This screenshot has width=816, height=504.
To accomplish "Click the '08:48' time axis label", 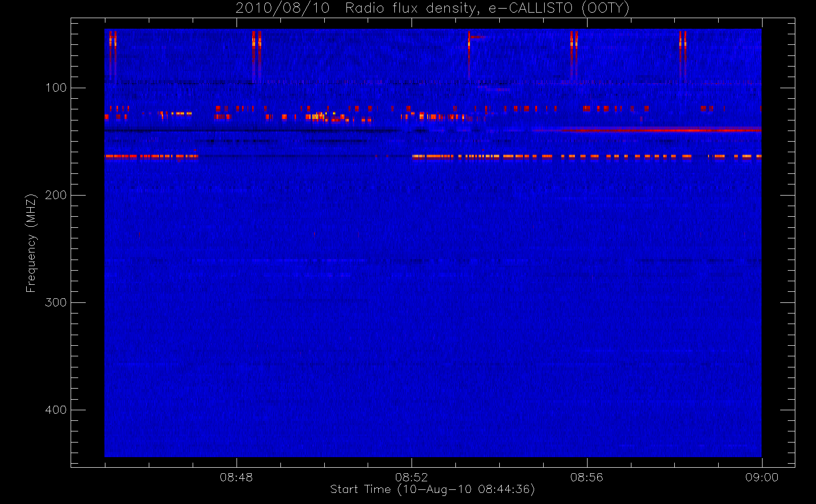I will (x=237, y=477).
